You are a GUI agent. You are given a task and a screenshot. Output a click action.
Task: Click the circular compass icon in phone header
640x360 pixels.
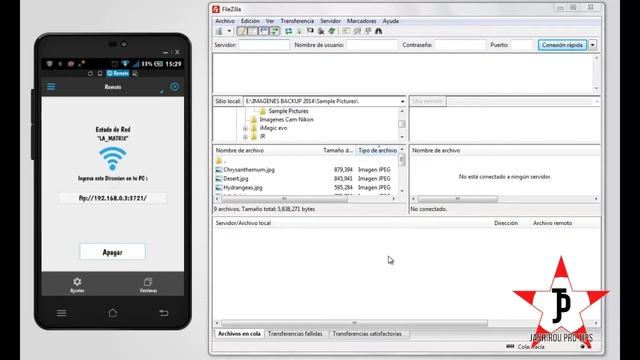click(x=175, y=87)
